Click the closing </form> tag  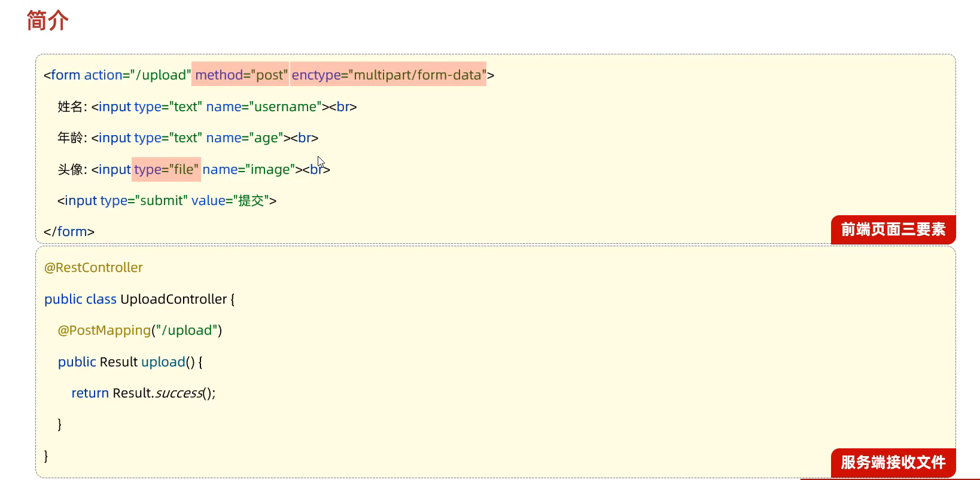(x=69, y=232)
